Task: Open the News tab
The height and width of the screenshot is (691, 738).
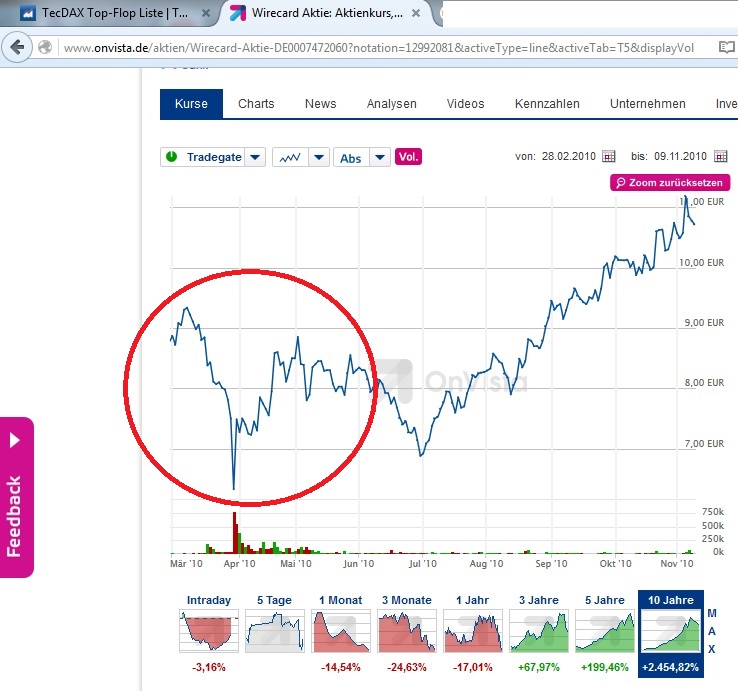Action: (x=321, y=104)
